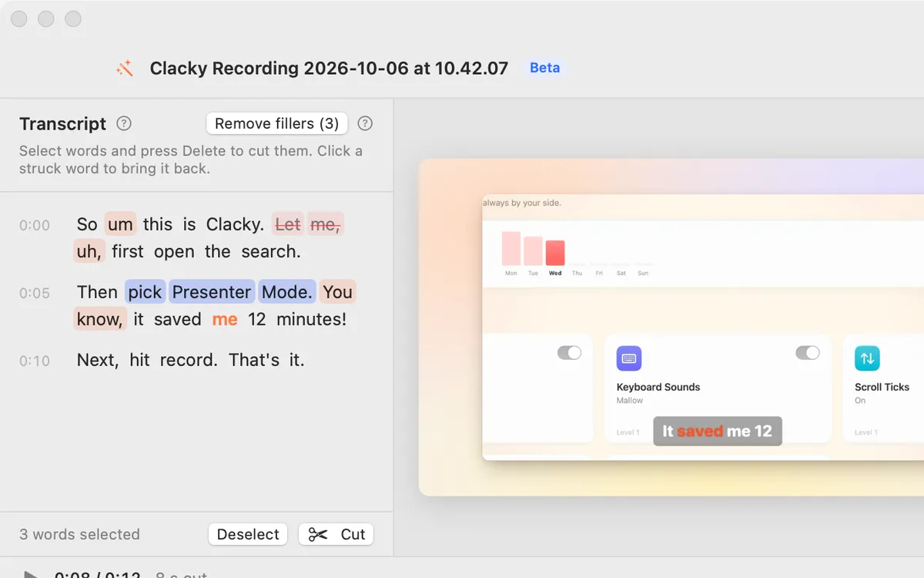
Task: Click the Remove fillers (3) button
Action: tap(277, 123)
